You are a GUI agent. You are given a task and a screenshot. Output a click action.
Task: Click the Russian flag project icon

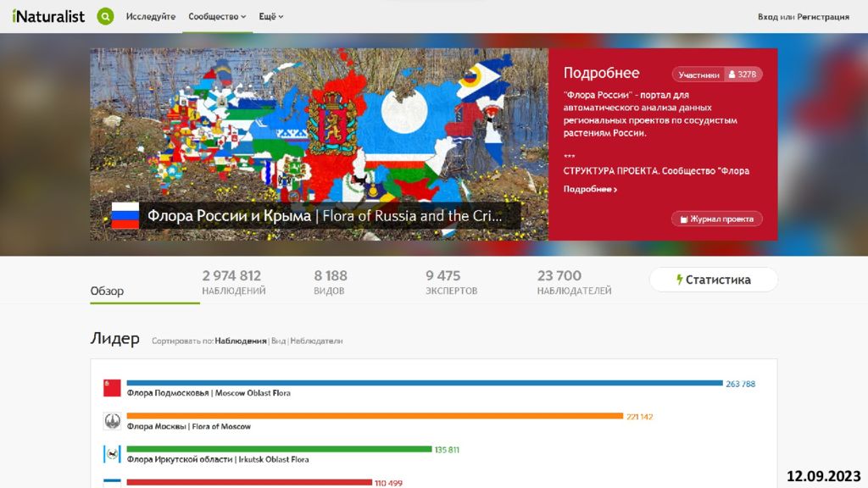click(125, 215)
